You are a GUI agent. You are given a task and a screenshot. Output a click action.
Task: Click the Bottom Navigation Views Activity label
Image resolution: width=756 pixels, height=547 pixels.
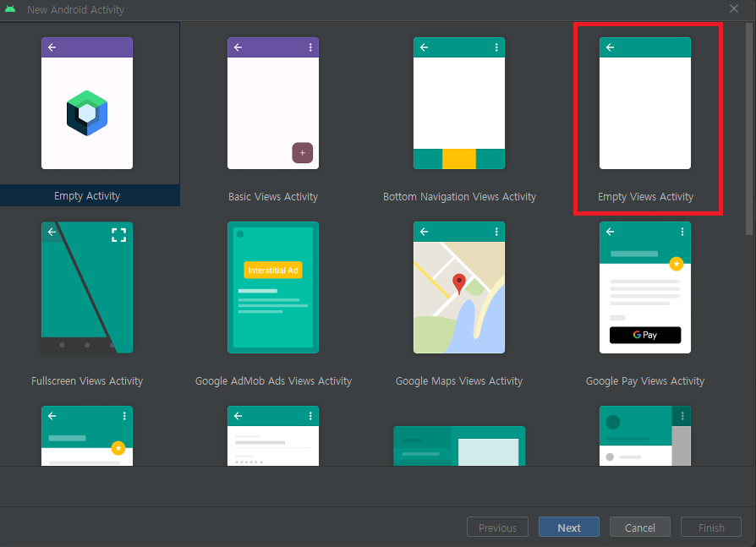point(459,197)
